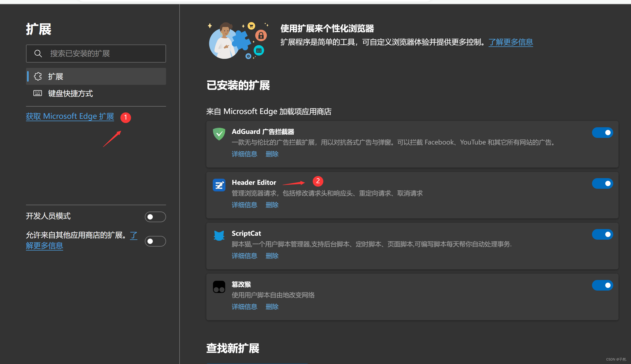The image size is (631, 364).
Task: Open 了解更多信息 link under other stores
Action: (45, 246)
